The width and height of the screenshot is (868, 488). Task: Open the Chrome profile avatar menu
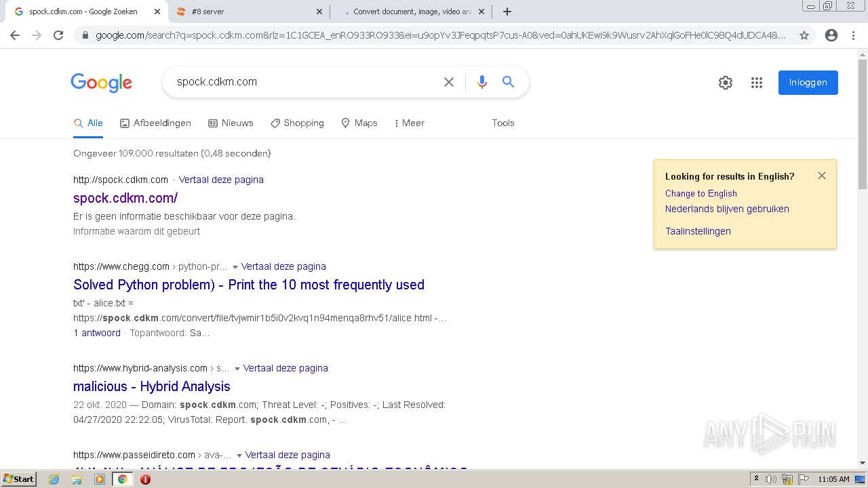point(831,35)
